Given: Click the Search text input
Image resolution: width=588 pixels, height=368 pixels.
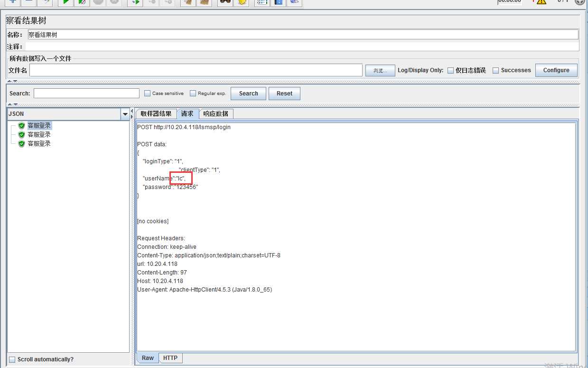Looking at the screenshot, I should (86, 94).
